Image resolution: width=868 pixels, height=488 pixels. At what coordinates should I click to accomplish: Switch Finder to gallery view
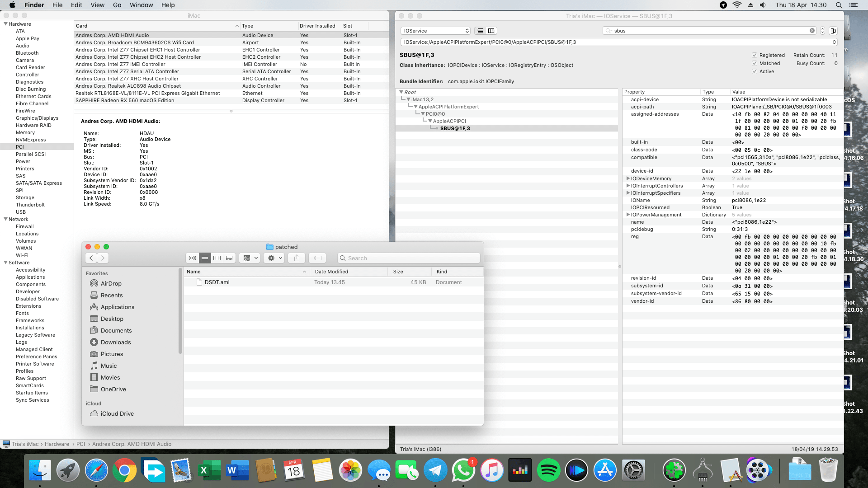point(229,258)
